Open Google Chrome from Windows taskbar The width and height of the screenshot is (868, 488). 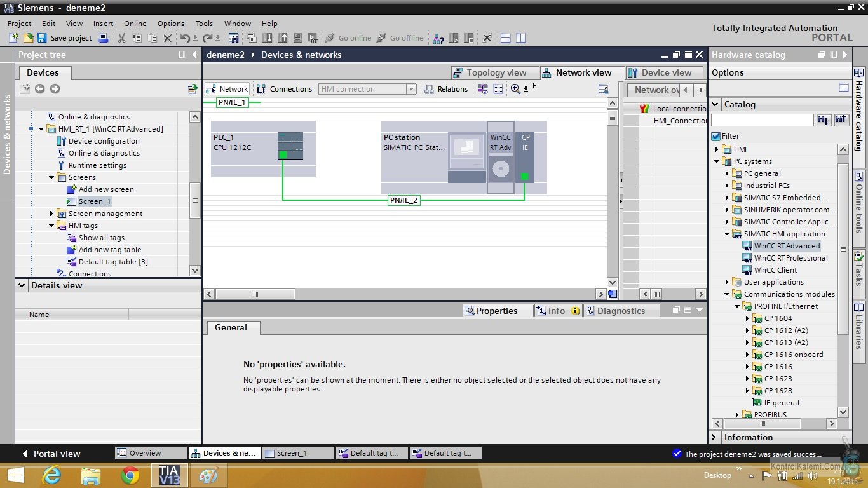[130, 475]
